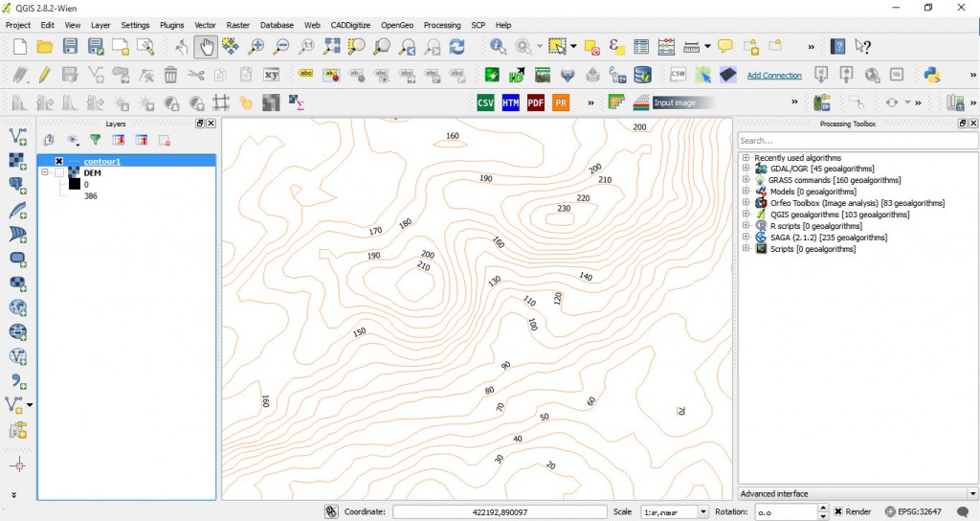This screenshot has height=521, width=980.
Task: Click the Add Vector Layer icon
Action: click(17, 138)
